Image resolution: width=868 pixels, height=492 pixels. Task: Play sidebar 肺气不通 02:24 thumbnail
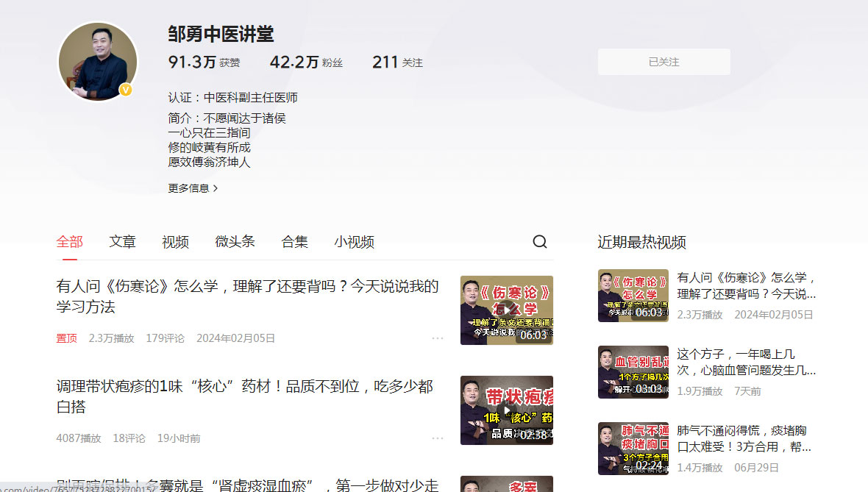pos(633,449)
